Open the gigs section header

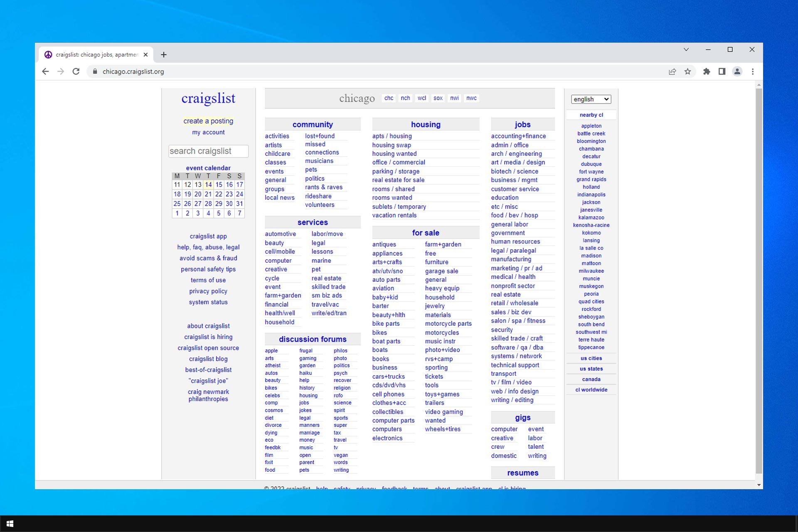click(522, 418)
